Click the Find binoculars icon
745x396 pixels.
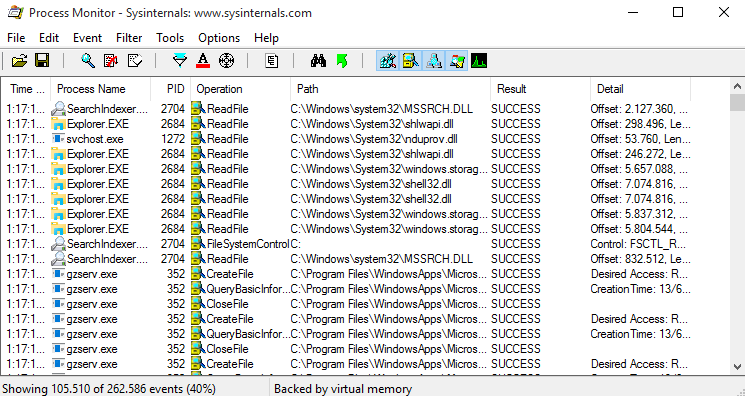[318, 61]
